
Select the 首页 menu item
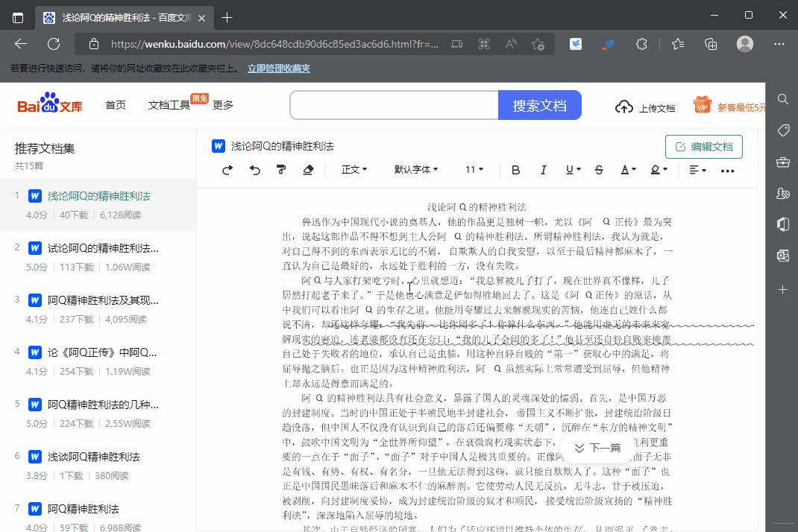[116, 105]
